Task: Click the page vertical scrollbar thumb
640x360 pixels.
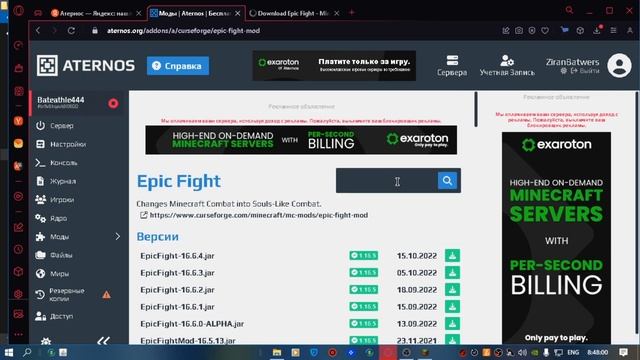Action: tap(476, 109)
